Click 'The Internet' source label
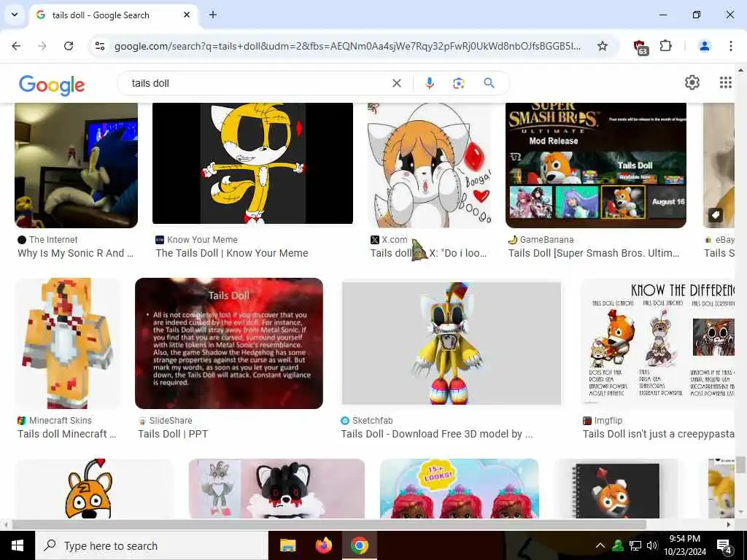 53,239
